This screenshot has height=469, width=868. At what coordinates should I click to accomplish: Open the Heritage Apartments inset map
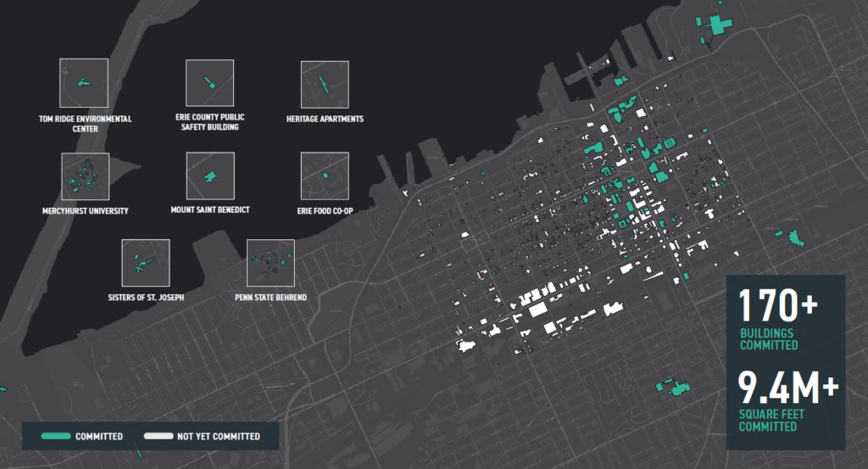325,85
